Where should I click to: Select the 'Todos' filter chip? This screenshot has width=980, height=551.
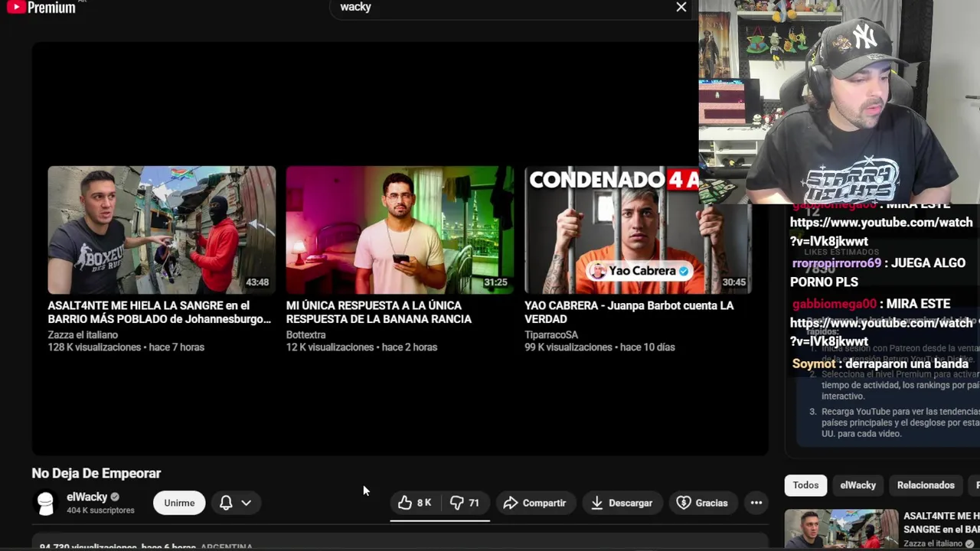pyautogui.click(x=805, y=485)
